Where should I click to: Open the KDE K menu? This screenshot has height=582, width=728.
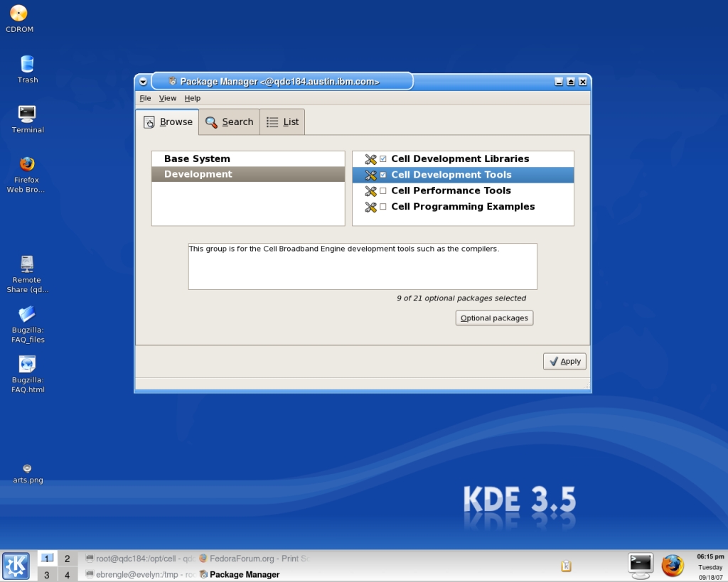tap(16, 566)
